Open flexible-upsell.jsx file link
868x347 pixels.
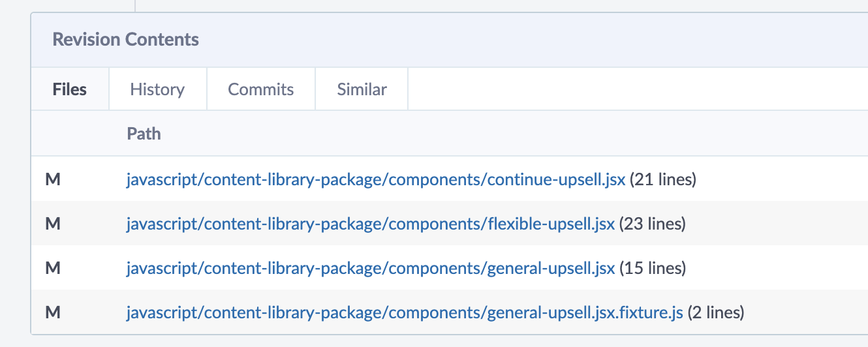coord(371,224)
